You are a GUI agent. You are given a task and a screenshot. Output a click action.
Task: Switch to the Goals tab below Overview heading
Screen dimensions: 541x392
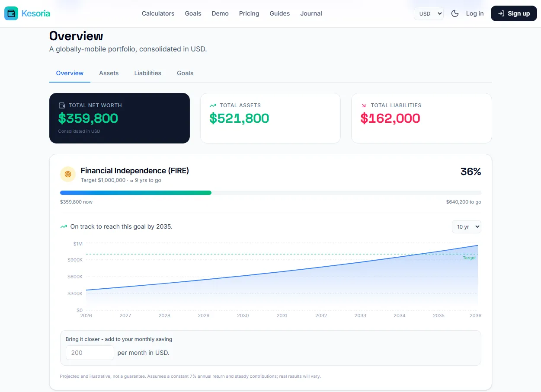(x=185, y=73)
